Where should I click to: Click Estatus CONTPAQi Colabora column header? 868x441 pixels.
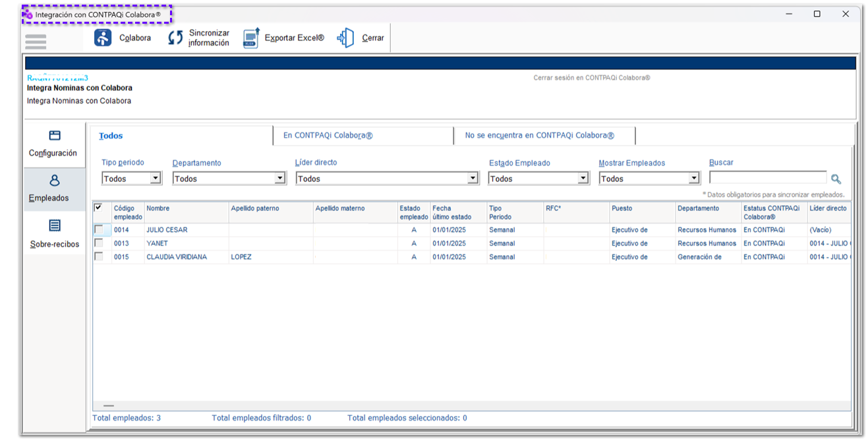(774, 212)
